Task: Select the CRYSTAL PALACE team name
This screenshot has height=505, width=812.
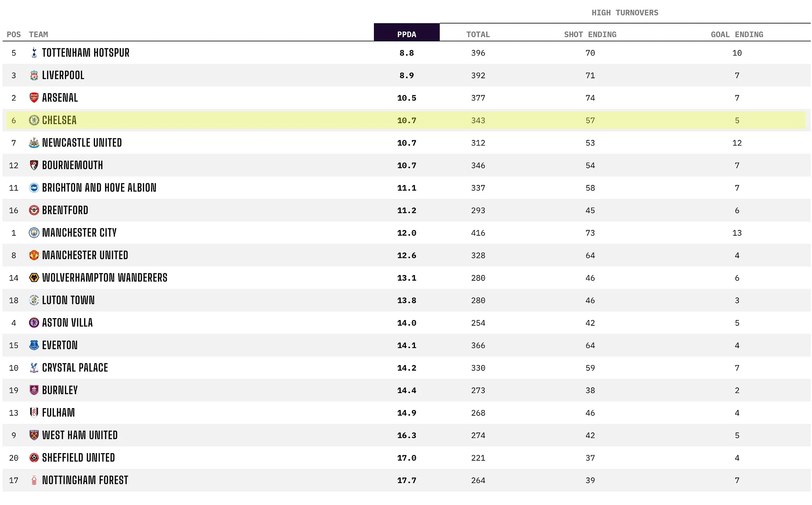Action: [x=75, y=368]
